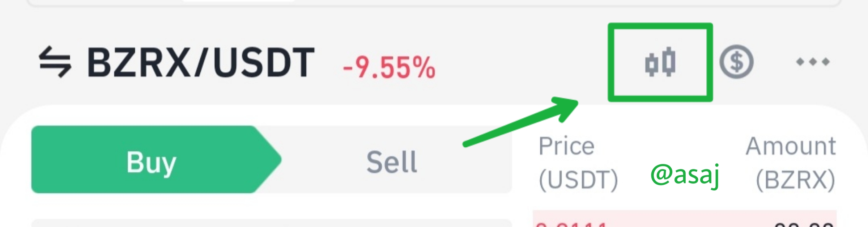868x227 pixels.
Task: Select the top red sell order row
Action: click(x=685, y=219)
